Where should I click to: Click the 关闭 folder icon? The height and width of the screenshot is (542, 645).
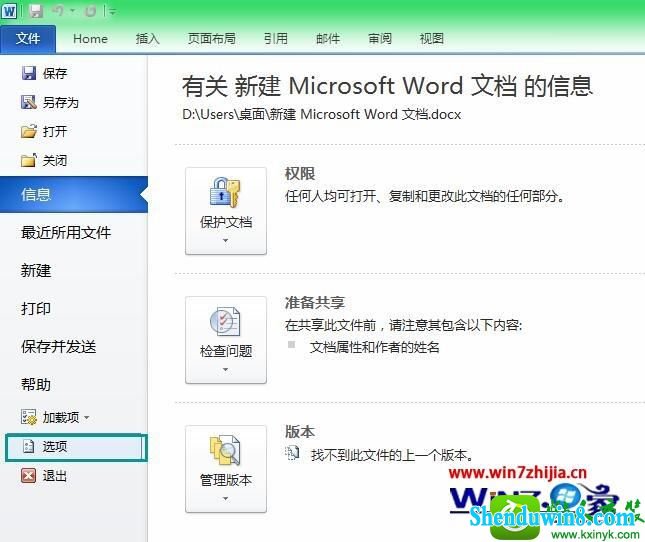(x=28, y=160)
